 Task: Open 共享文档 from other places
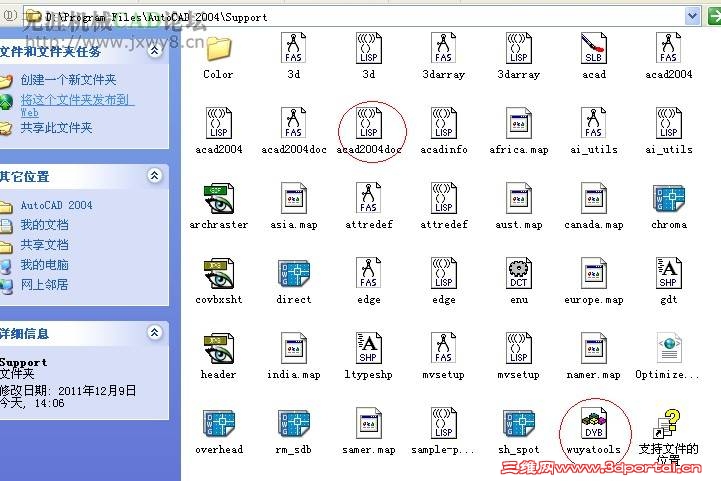point(44,245)
